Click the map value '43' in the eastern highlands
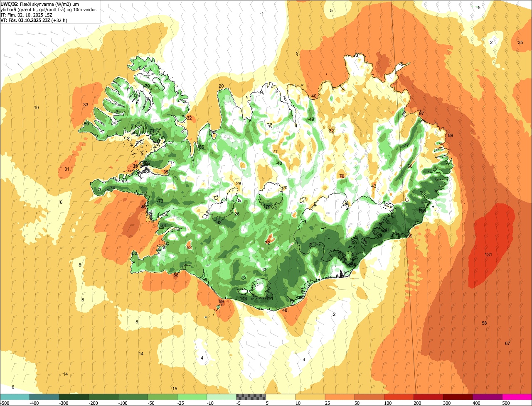 point(374,186)
